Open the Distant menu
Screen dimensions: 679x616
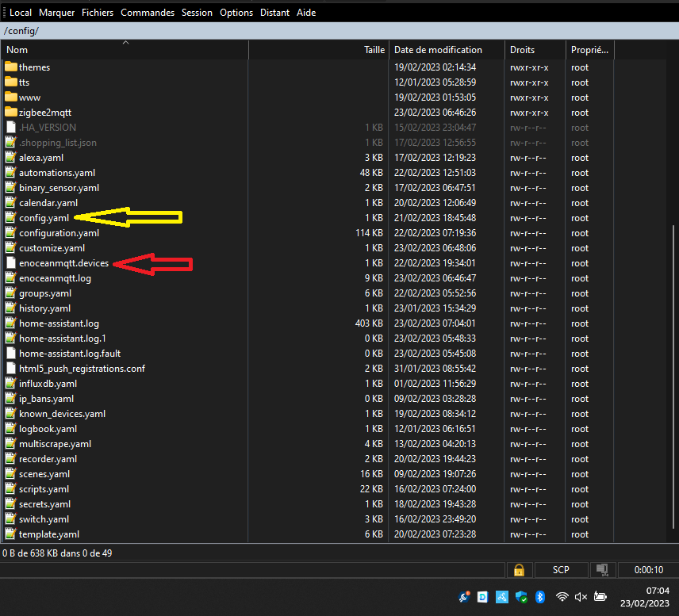(x=274, y=13)
